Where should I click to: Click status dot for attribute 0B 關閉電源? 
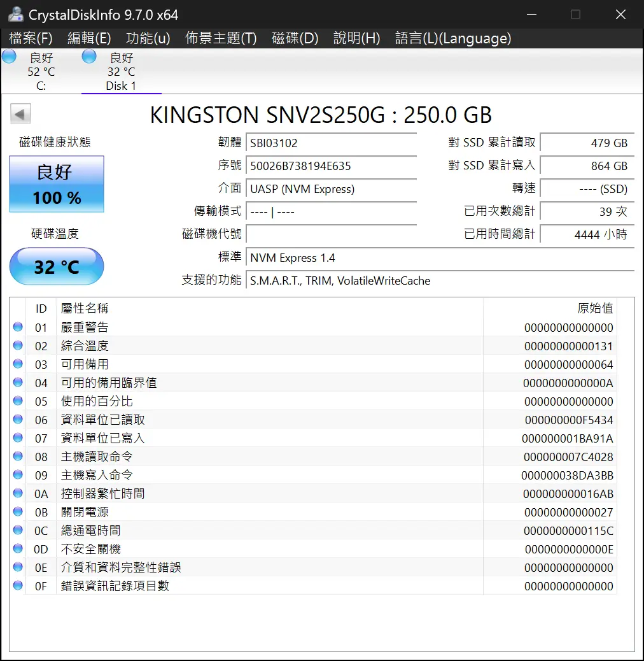pyautogui.click(x=18, y=511)
